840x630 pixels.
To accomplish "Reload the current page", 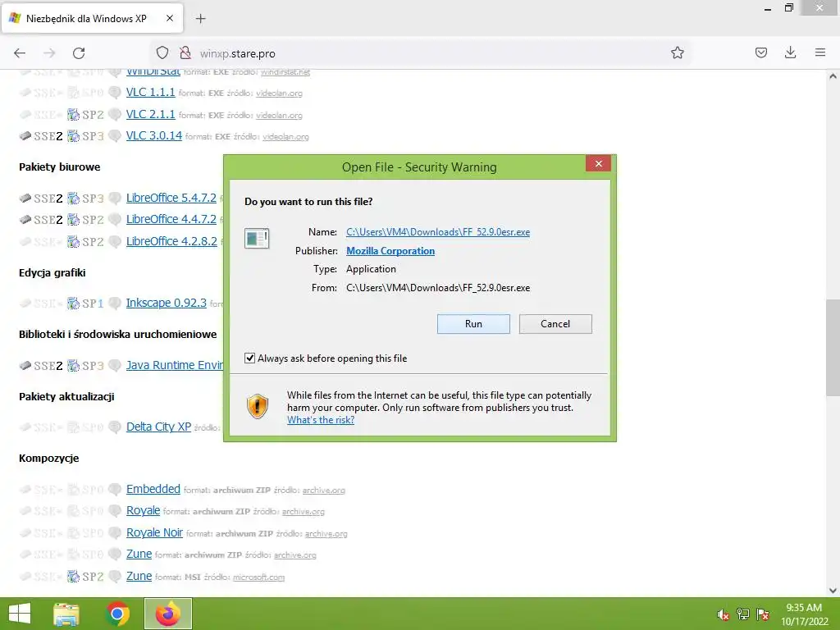I will point(79,52).
